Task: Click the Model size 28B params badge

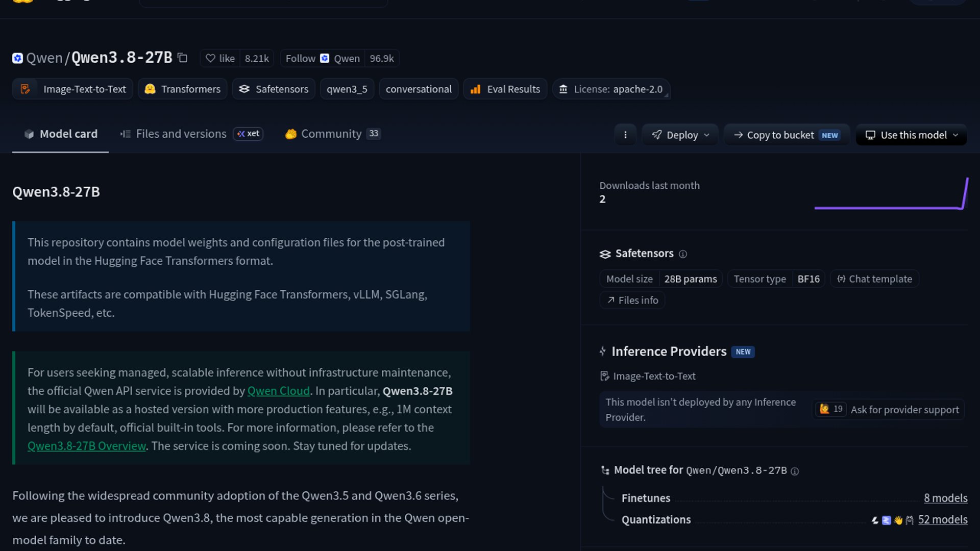Action: point(661,279)
